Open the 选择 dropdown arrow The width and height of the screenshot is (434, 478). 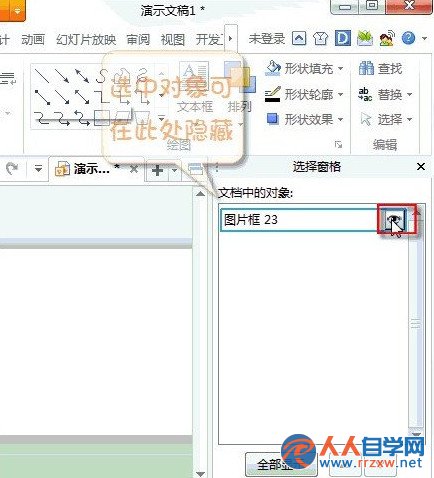coord(409,119)
